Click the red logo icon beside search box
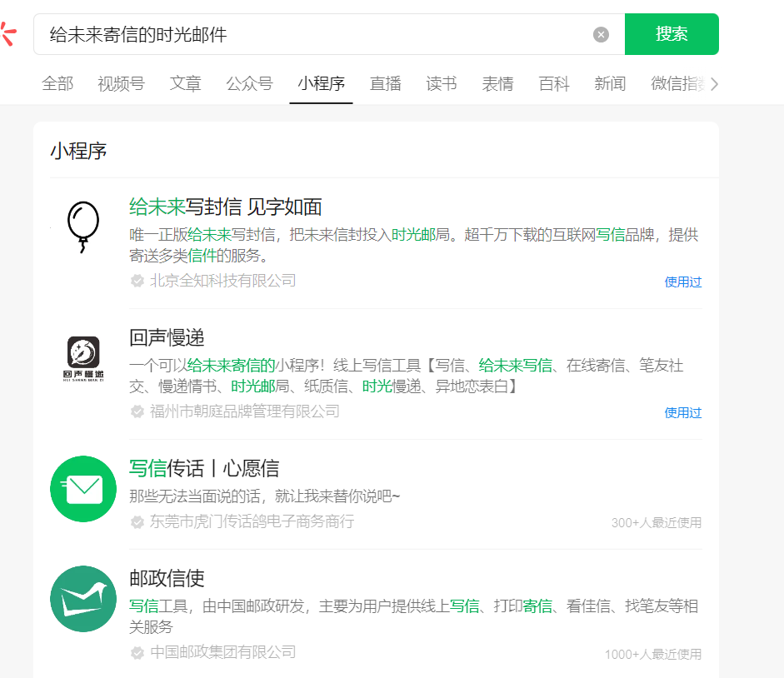 pos(8,34)
